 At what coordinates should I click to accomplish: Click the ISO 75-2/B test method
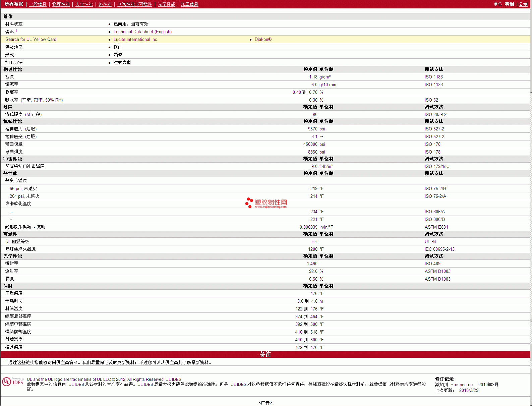(435, 189)
